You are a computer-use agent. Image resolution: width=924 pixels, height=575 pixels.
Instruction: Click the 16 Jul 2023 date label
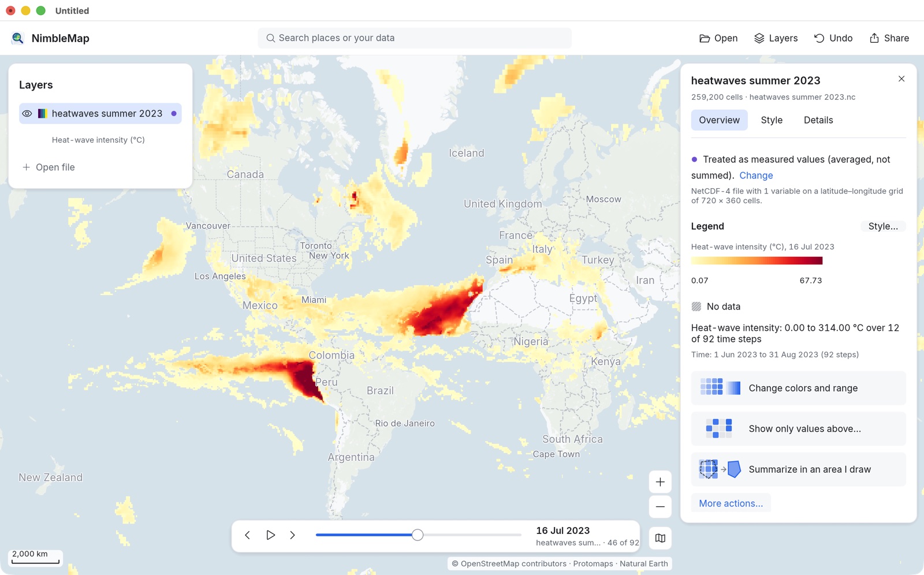[562, 531]
